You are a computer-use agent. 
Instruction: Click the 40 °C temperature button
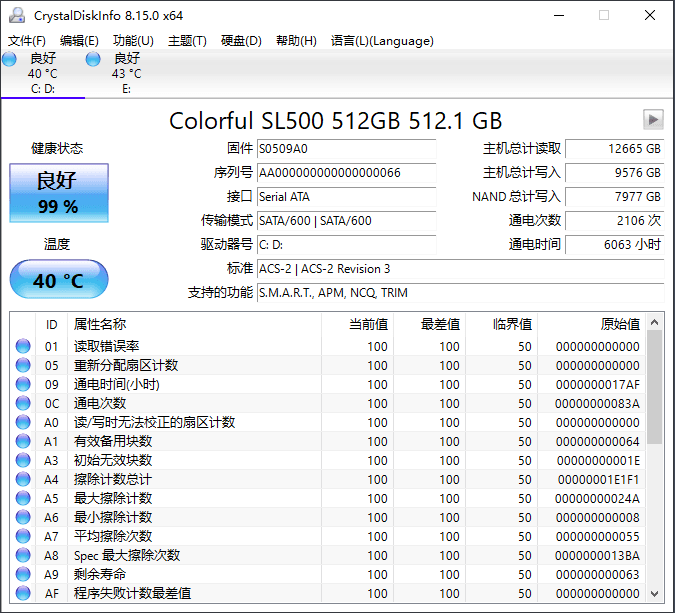coord(59,279)
